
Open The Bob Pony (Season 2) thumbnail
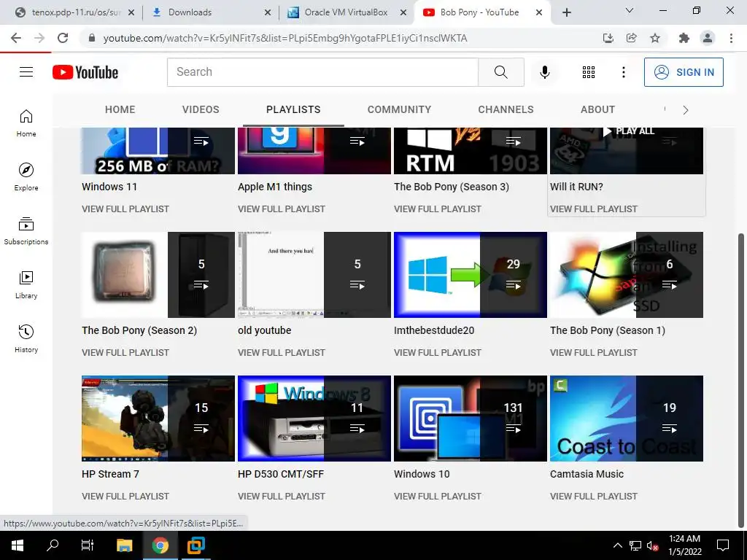[x=158, y=275]
